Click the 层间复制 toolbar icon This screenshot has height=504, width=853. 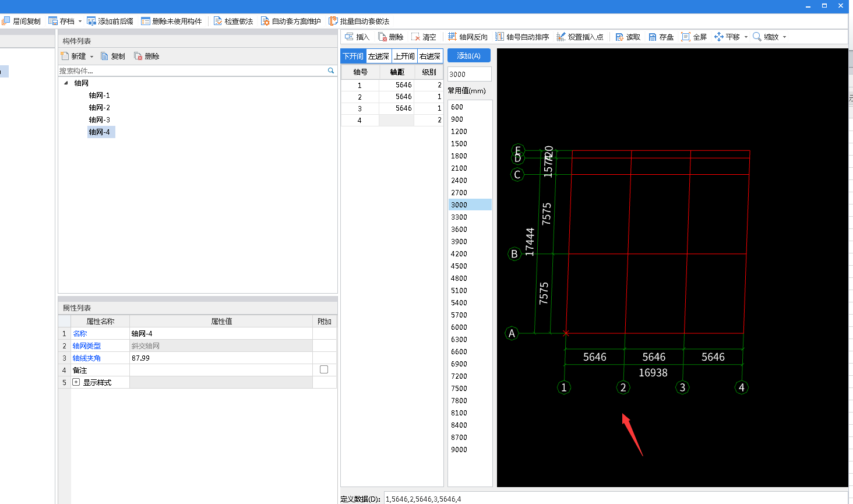coord(6,21)
